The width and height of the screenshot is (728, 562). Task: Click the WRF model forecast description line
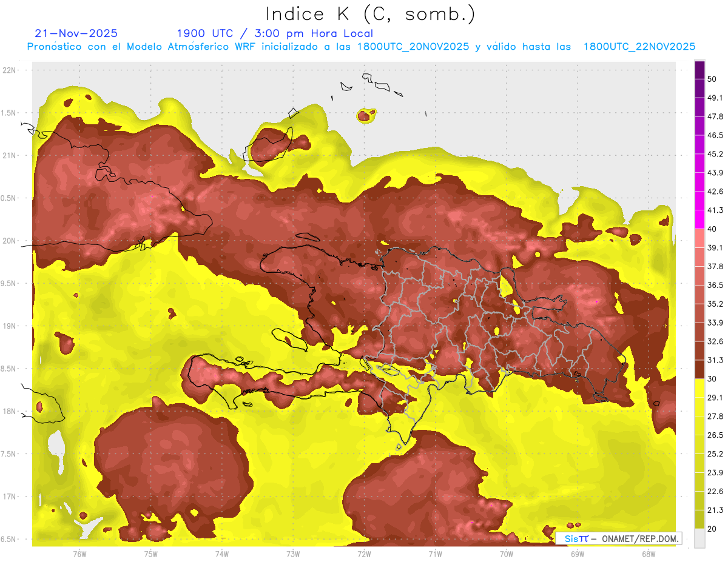[361, 47]
